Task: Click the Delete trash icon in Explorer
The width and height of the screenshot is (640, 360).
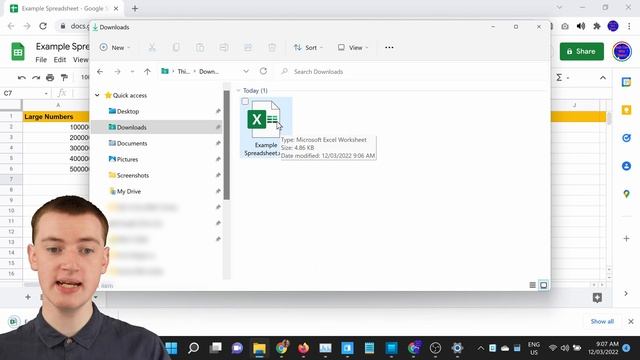Action: tap(272, 47)
